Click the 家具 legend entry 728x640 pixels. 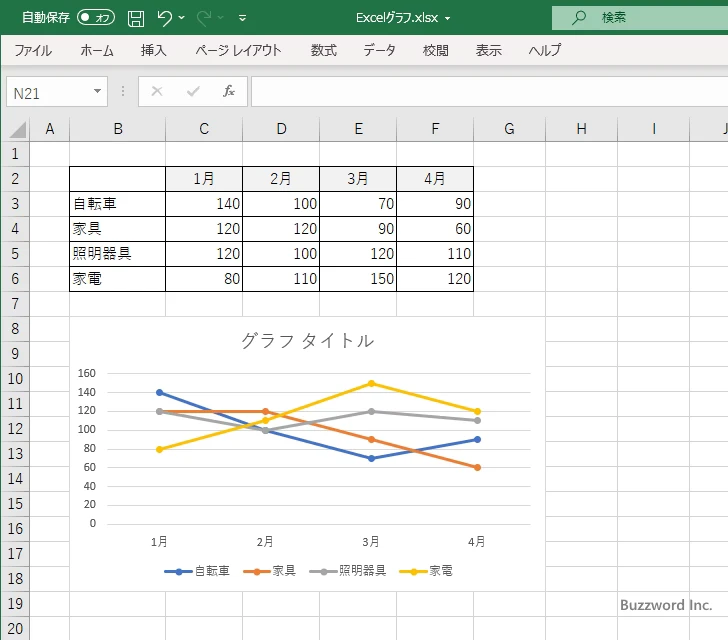click(x=270, y=571)
